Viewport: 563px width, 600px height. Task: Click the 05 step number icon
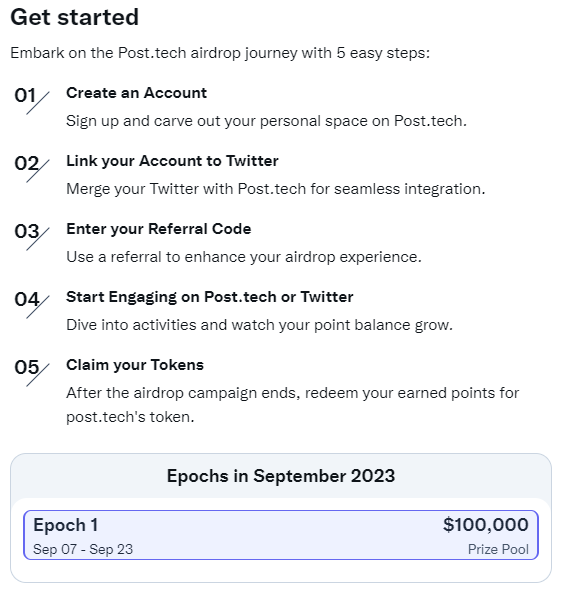click(32, 373)
